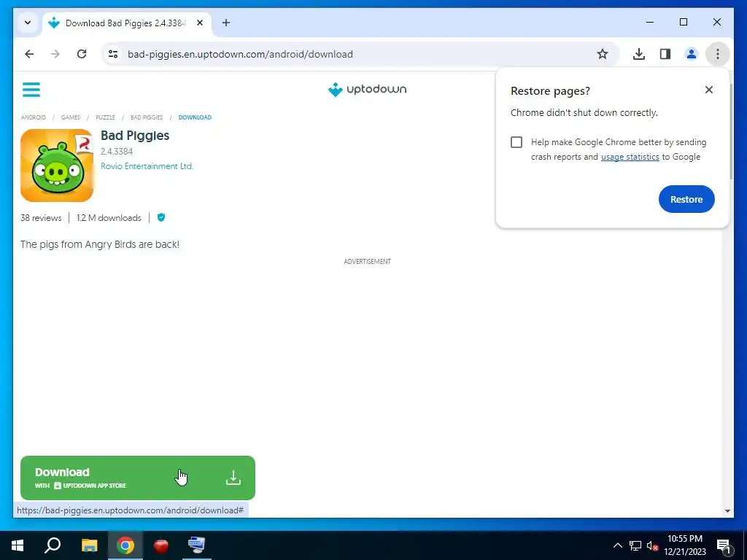Open a new tab
This screenshot has width=747, height=560.
[226, 23]
